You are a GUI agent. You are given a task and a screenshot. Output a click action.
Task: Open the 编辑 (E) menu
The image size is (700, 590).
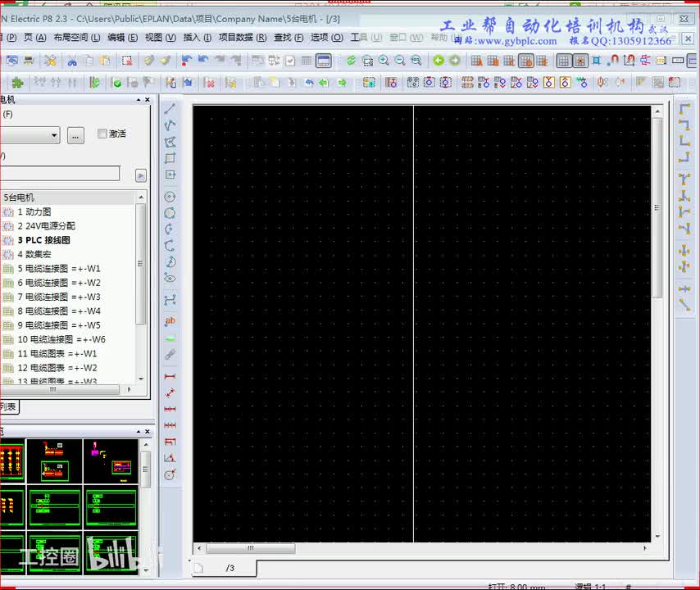[x=122, y=38]
